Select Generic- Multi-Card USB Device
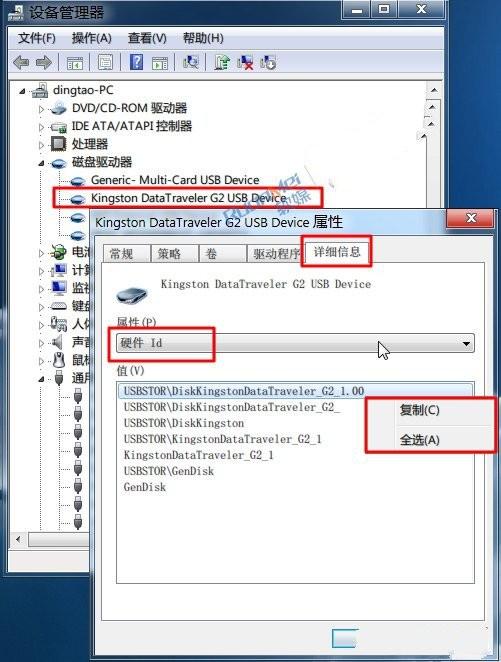Viewport: 501px width, 662px height. pyautogui.click(x=175, y=180)
